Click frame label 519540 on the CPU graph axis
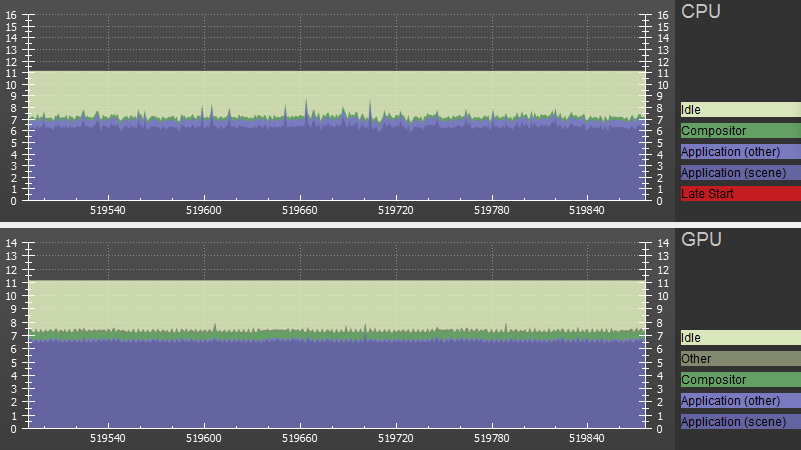This screenshot has width=801, height=450. [108, 211]
